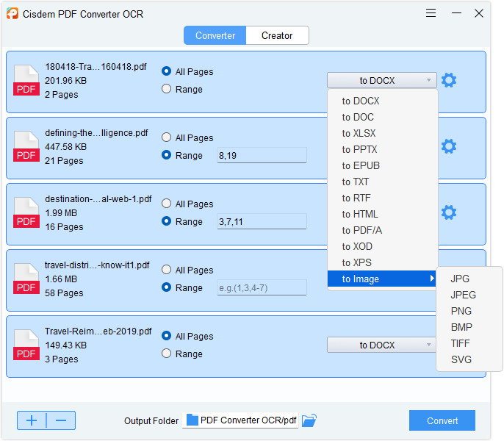This screenshot has height=441, width=504.
Task: Click Output Folder path PDF Converter OCR/pdf
Action: 240,420
